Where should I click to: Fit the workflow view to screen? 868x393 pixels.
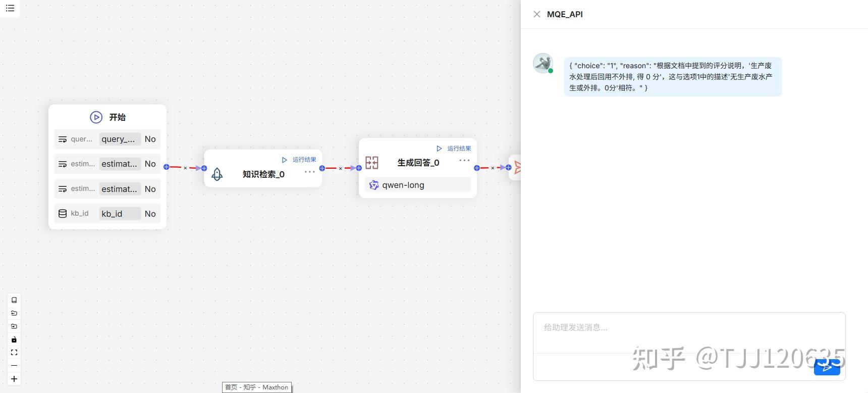(14, 353)
